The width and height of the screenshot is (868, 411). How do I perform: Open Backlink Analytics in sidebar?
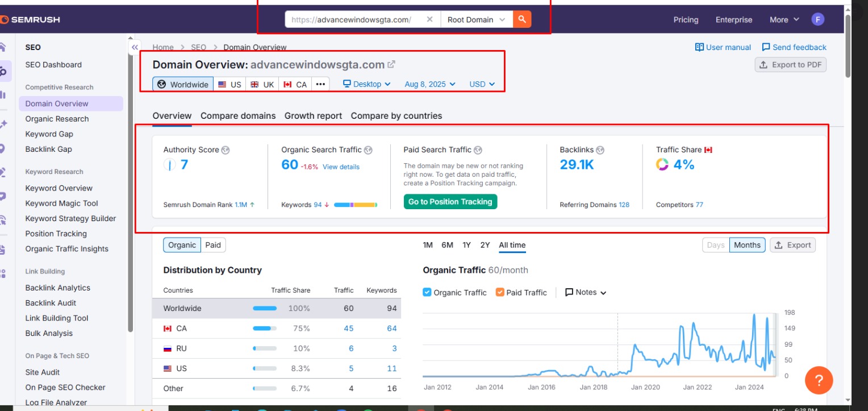(58, 288)
